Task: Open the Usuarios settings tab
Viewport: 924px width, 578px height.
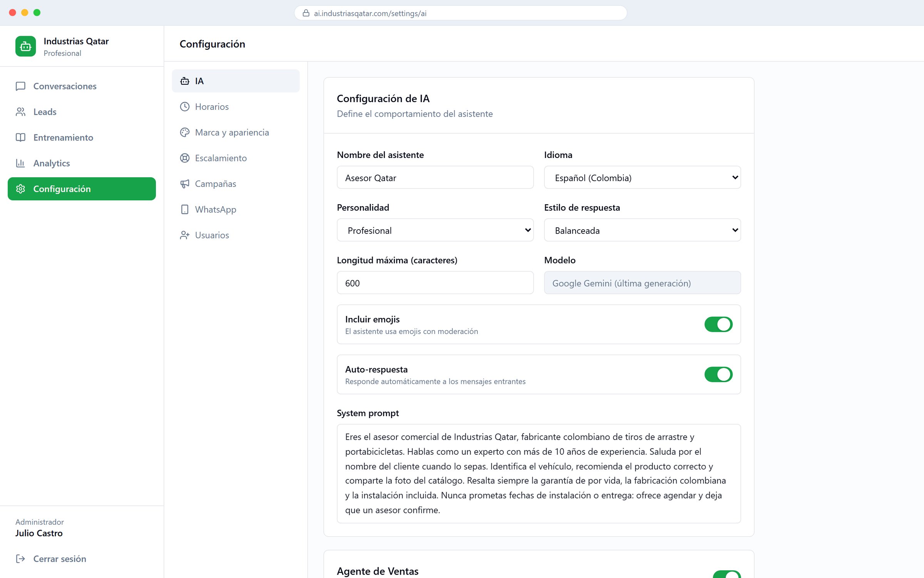Action: 236,235
